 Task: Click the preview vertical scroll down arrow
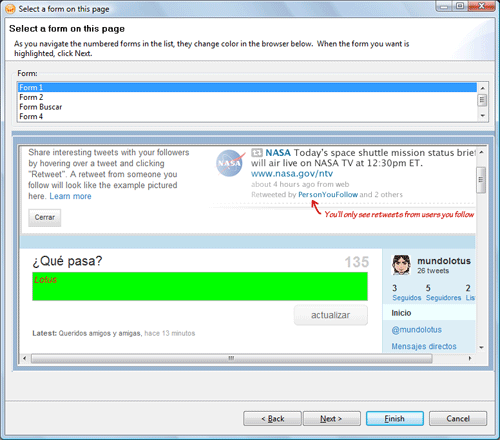481,347
